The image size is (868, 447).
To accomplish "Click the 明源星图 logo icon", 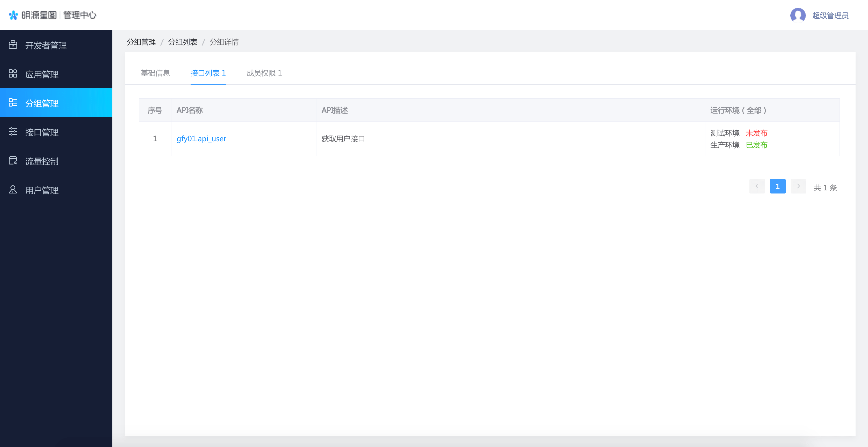I will tap(13, 15).
